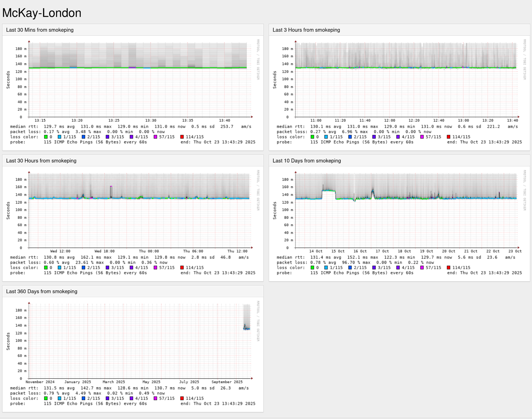Click purple 4/115 swatch in 360 Days legend
Image resolution: width=532 pixels, height=419 pixels.
131,398
